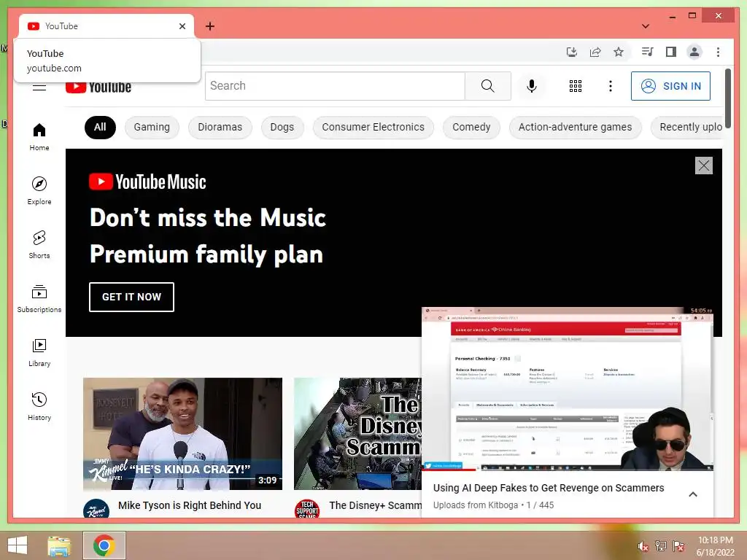The image size is (747, 560).
Task: Bookmark this tab with the star
Action: [x=619, y=52]
